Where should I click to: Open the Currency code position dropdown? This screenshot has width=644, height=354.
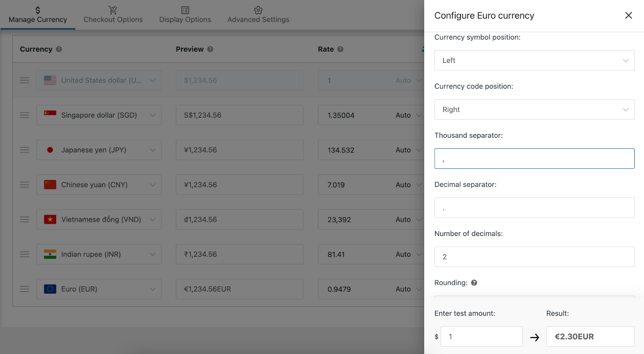click(534, 110)
